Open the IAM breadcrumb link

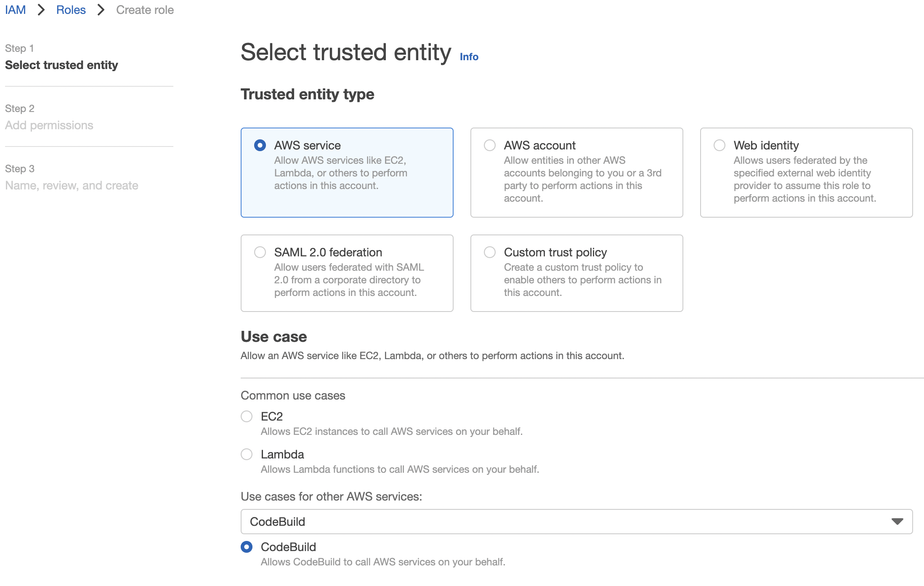pos(15,9)
